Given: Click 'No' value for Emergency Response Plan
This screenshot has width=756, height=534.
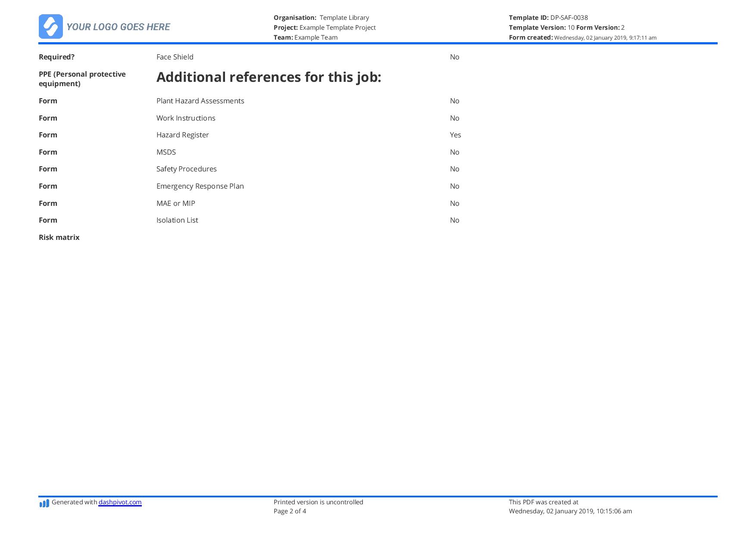Looking at the screenshot, I should coord(455,186).
